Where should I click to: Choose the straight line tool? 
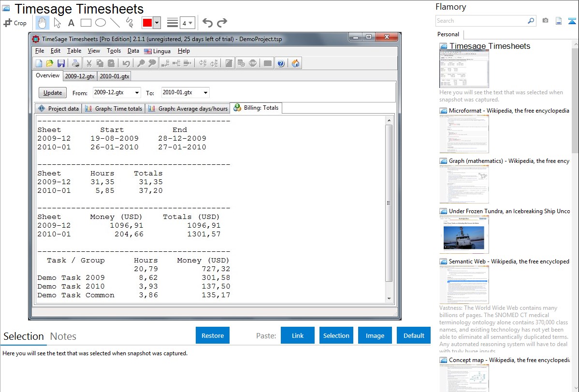click(x=115, y=23)
